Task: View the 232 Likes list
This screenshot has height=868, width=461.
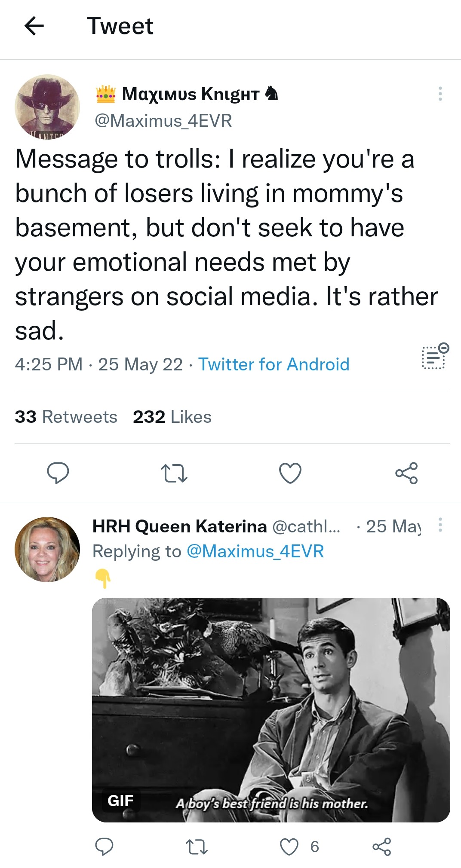Action: [x=172, y=417]
